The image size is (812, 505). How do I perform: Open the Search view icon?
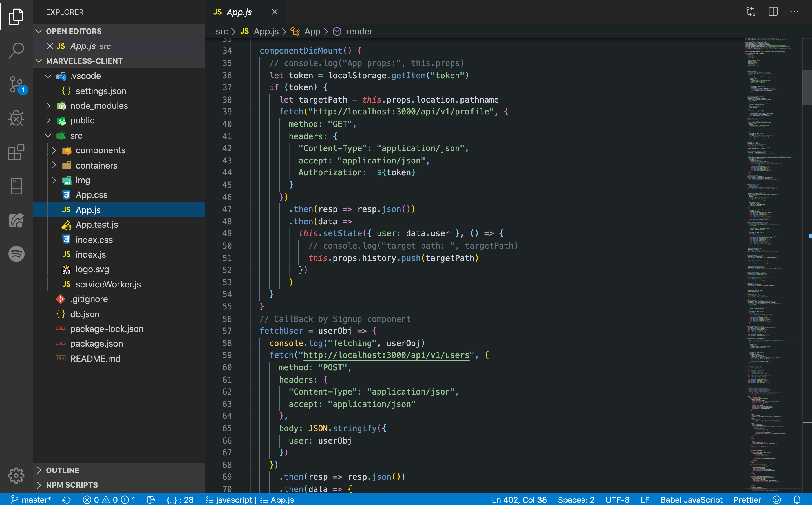pyautogui.click(x=16, y=50)
